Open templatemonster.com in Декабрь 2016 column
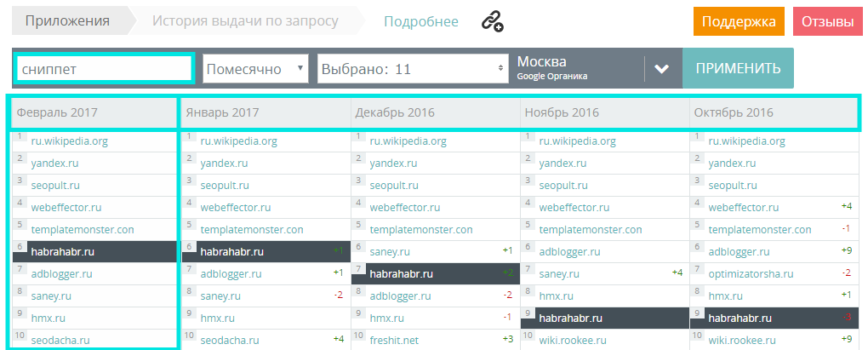The image size is (868, 350). [421, 230]
